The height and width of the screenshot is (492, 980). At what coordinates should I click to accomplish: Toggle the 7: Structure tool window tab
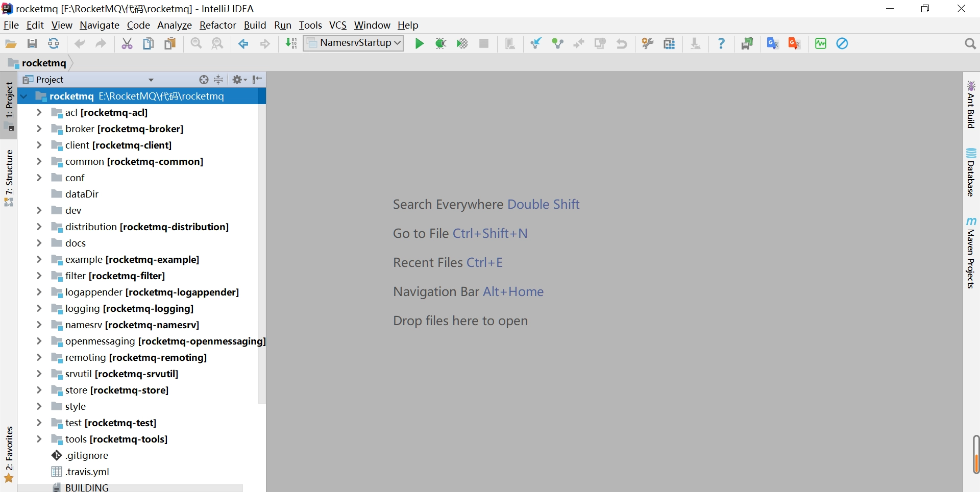pyautogui.click(x=9, y=178)
